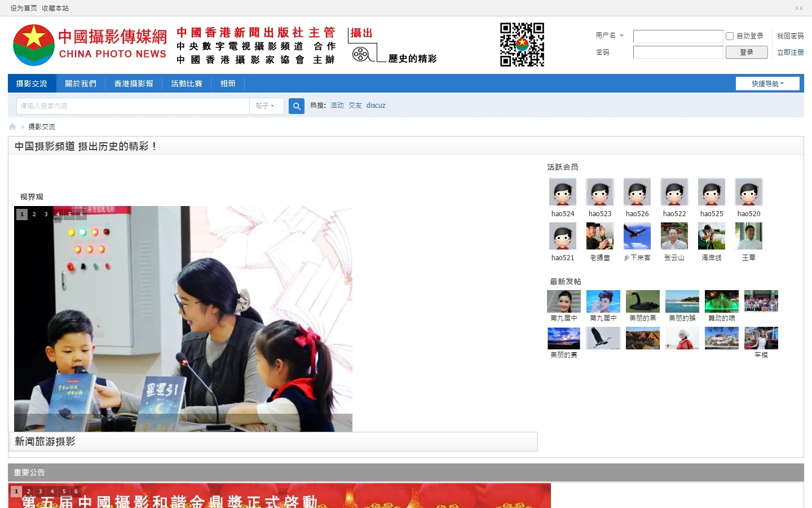812x508 pixels.
Task: View 乡下来客's eagle avatar
Action: pyautogui.click(x=637, y=236)
